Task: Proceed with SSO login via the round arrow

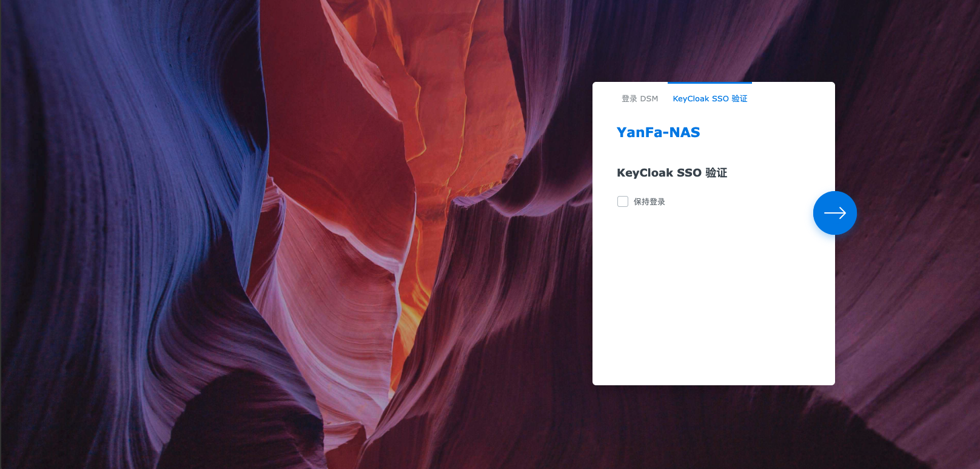Action: point(834,213)
